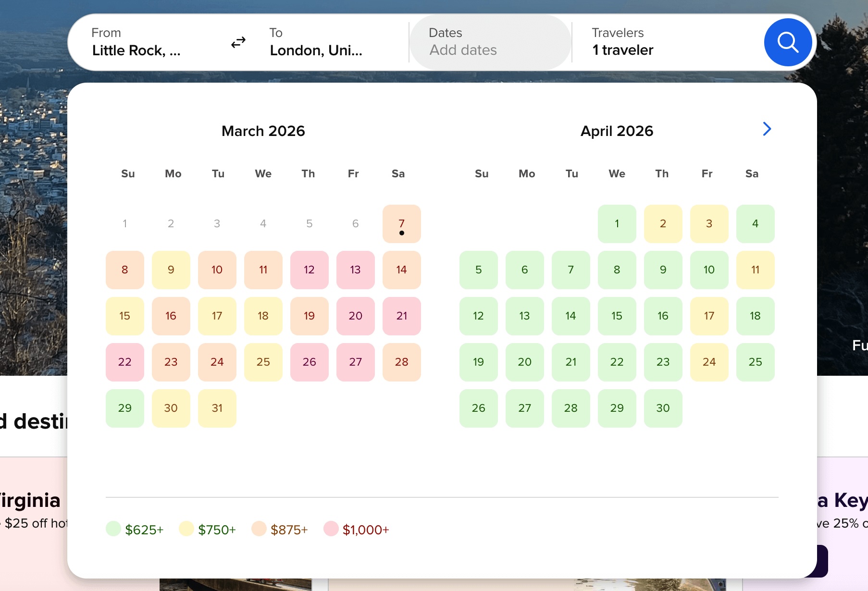This screenshot has width=868, height=591.
Task: Select April 18 in the calendar
Action: (x=755, y=316)
